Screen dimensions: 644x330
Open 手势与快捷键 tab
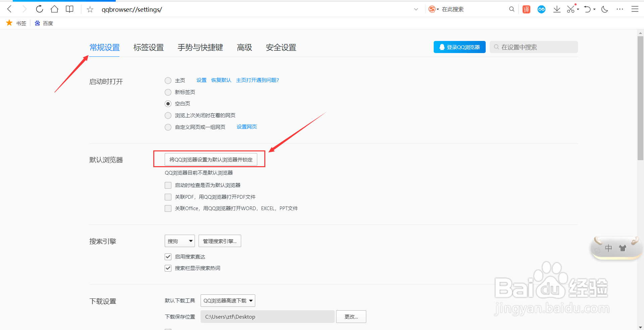(x=200, y=47)
